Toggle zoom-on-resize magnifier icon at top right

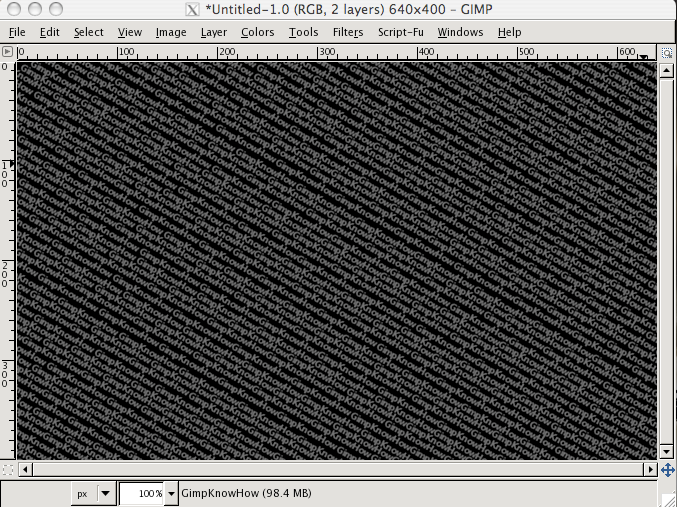coord(667,53)
